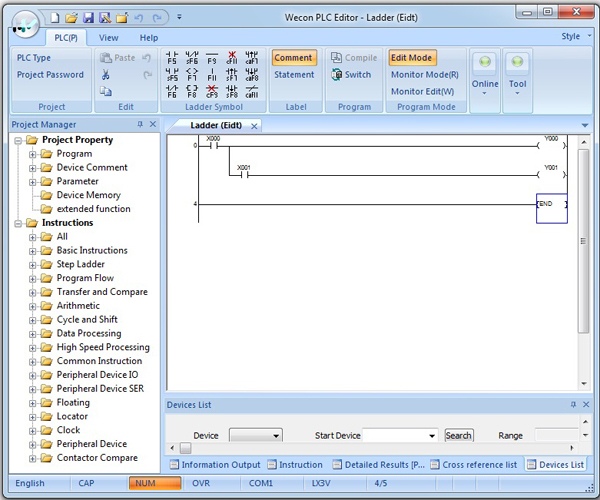Click the Cut scissors icon
Viewport: 600px width, 500px height.
[106, 75]
